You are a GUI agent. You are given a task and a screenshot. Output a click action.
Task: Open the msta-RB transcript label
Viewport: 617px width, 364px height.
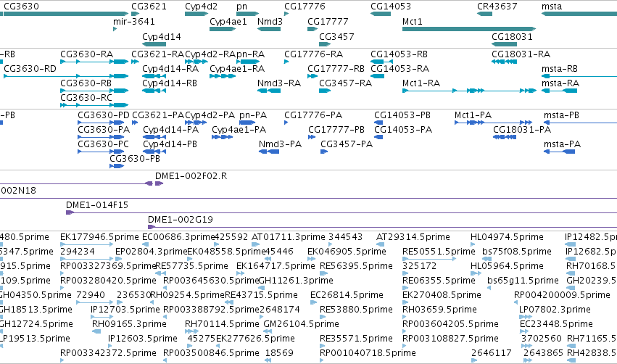coord(560,68)
